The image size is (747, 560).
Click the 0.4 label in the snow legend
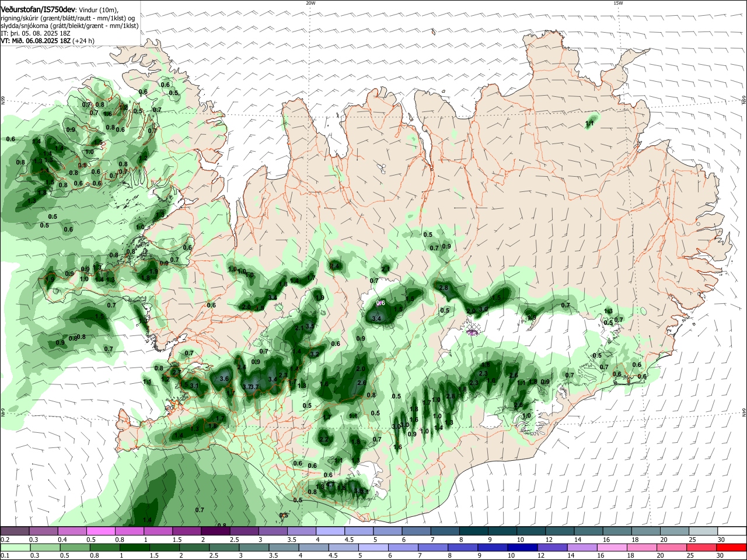(x=62, y=540)
